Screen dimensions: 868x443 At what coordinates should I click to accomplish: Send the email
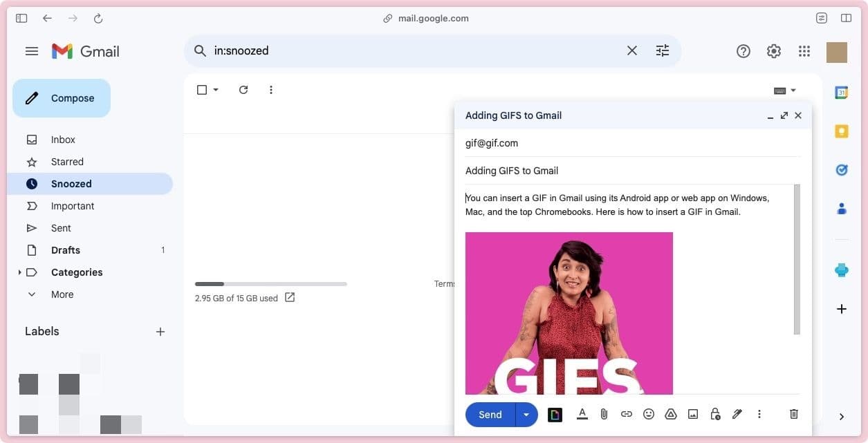coord(489,414)
